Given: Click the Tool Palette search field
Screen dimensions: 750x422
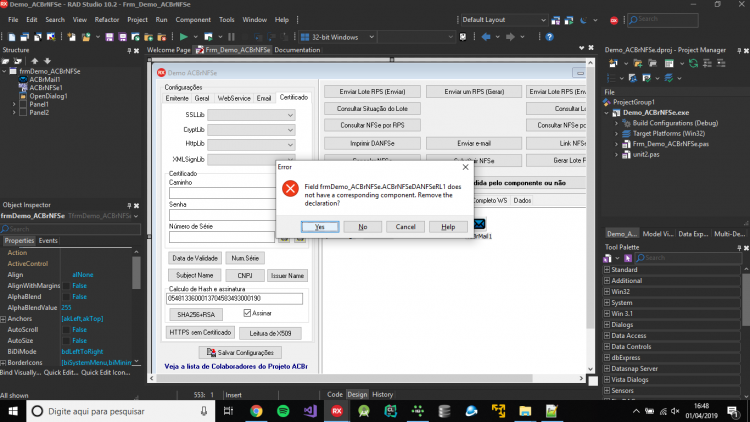Looking at the screenshot, I should click(x=688, y=258).
